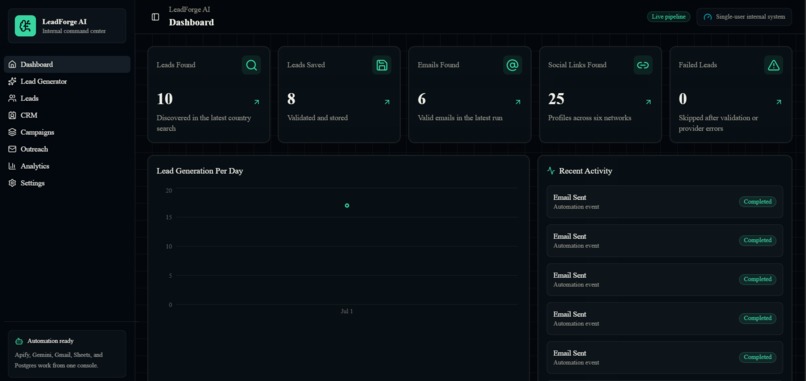806x381 pixels.
Task: Click 'Validated and stored' text
Action: tap(318, 118)
